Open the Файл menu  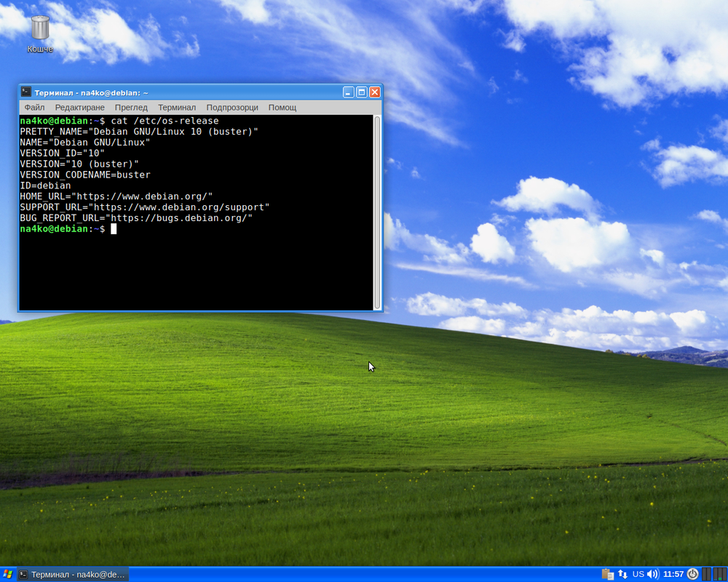pos(34,107)
